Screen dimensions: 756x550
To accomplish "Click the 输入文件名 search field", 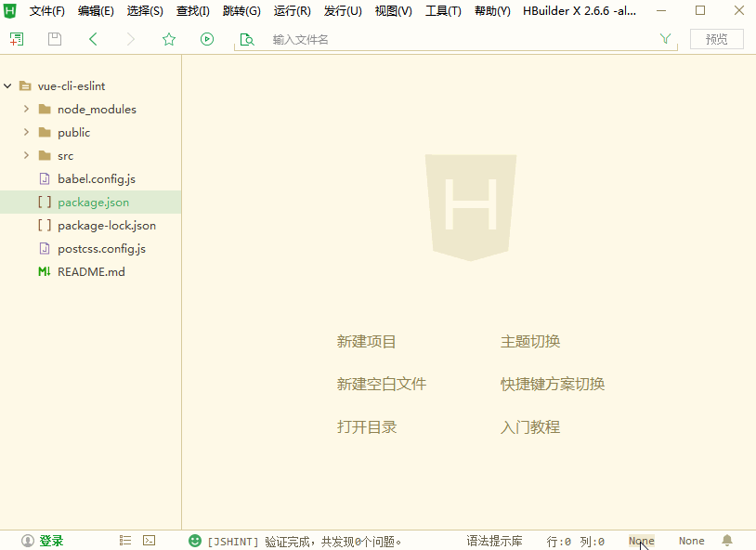I will click(x=456, y=40).
